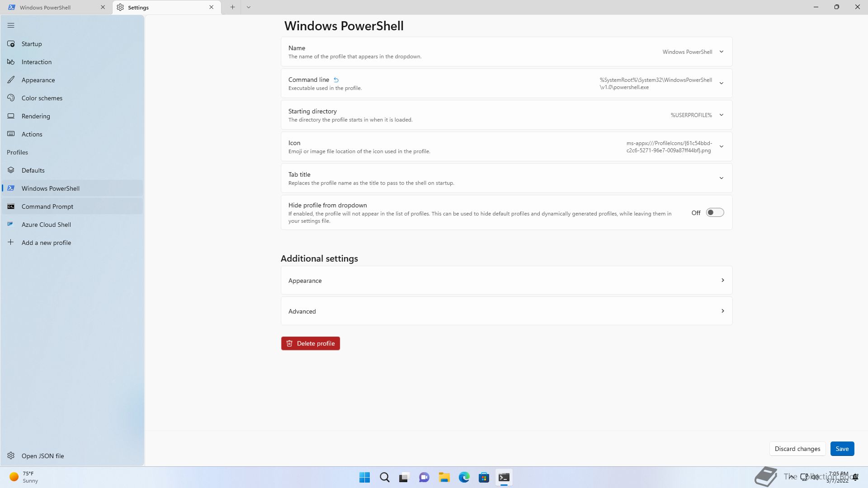Expand the Icon setting

tap(506, 146)
